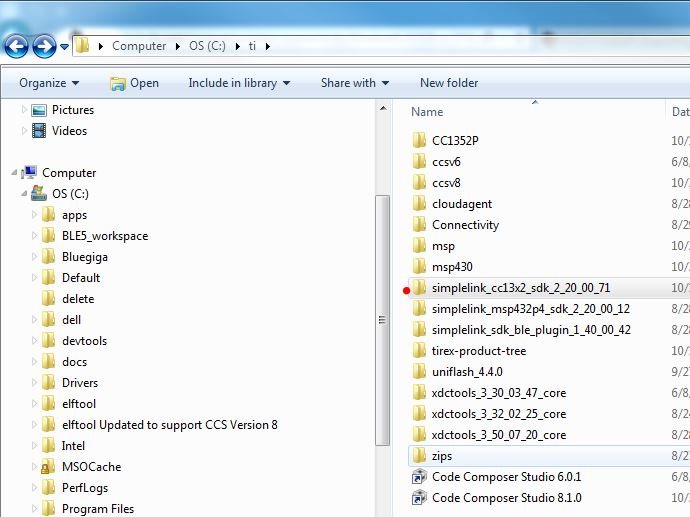Open recent locations dropdown arrow
Viewport: 690px width, 517px height.
(64, 46)
